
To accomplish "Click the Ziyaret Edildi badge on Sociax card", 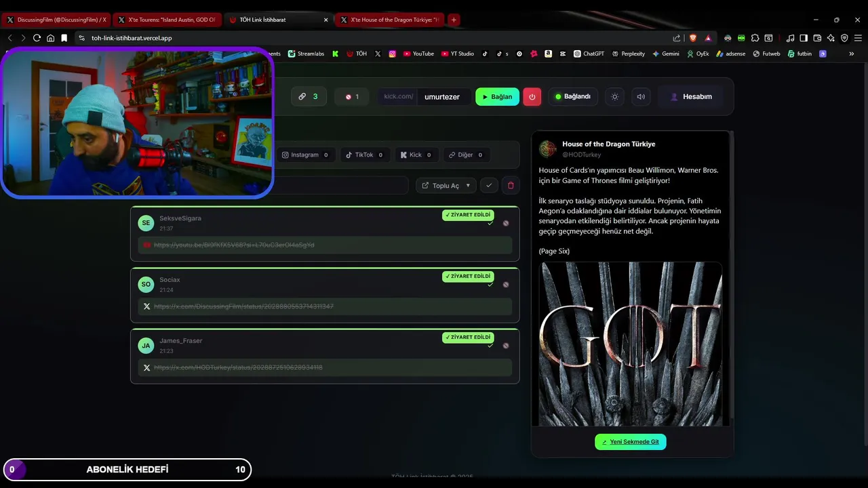I will (468, 277).
